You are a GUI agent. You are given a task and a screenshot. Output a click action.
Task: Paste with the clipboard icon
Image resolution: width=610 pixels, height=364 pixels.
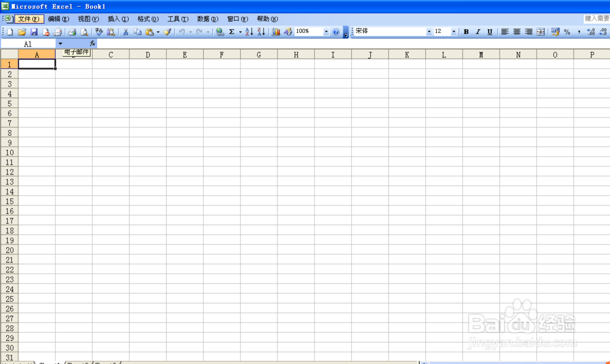click(x=149, y=32)
